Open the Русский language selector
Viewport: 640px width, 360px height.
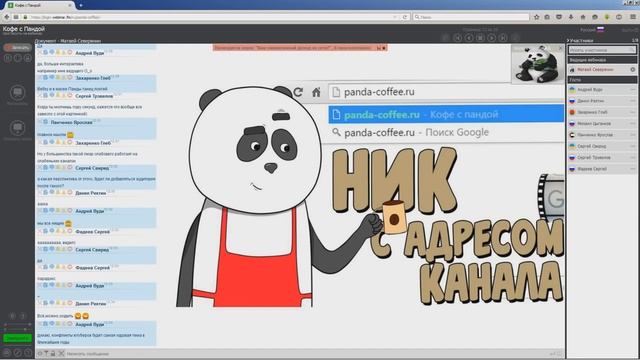click(x=592, y=30)
